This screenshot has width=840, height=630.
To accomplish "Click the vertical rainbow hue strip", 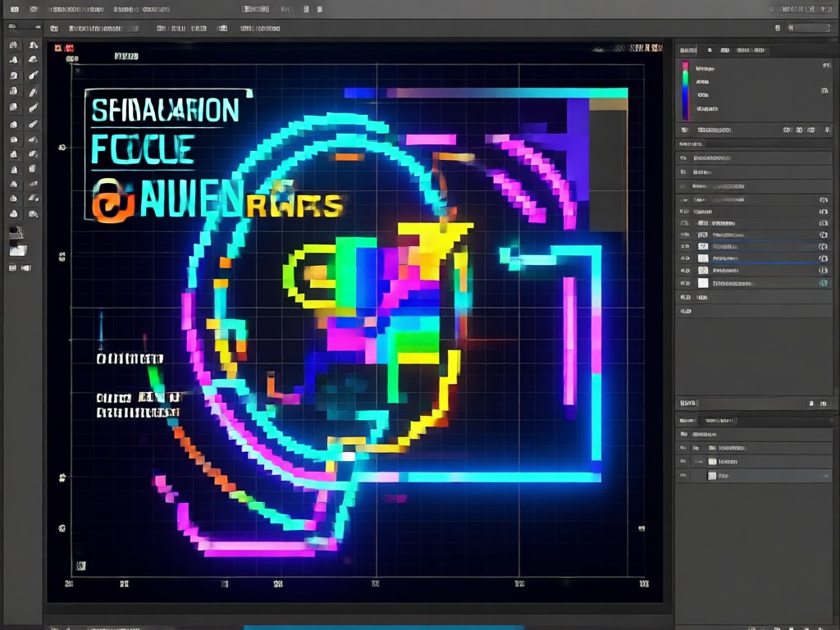I will [685, 90].
